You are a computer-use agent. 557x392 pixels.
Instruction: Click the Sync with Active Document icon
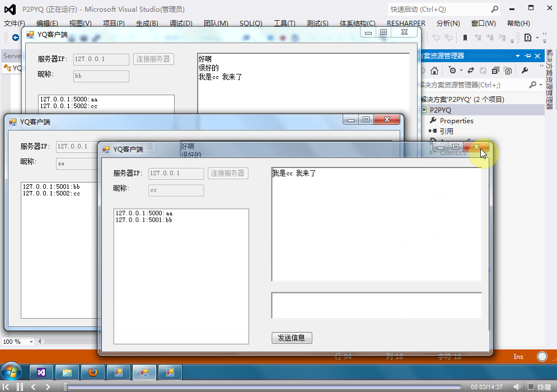[470, 71]
